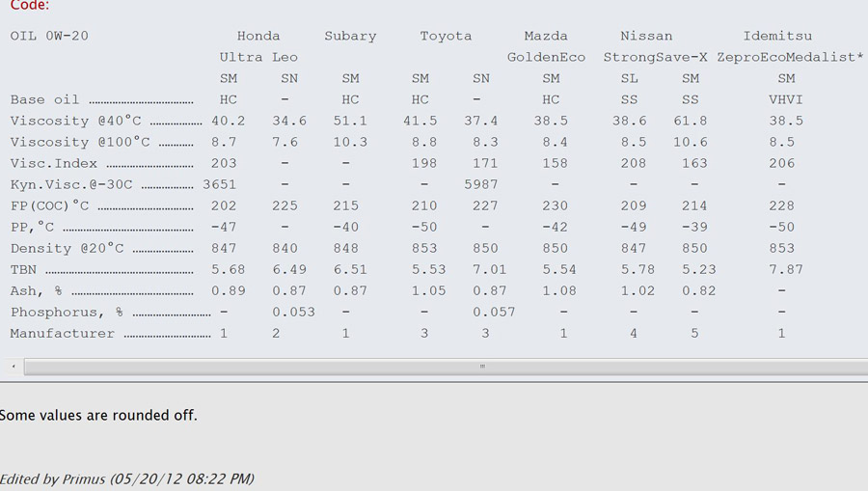Click the 'Ultra Leo' product name
868x491 pixels.
(x=258, y=57)
